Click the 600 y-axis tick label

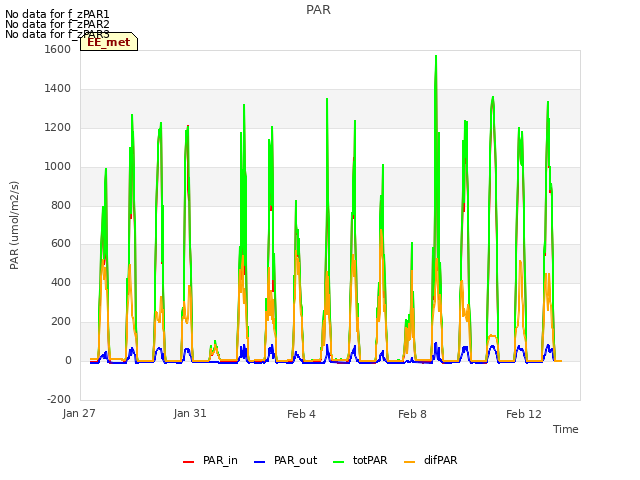[x=61, y=244]
